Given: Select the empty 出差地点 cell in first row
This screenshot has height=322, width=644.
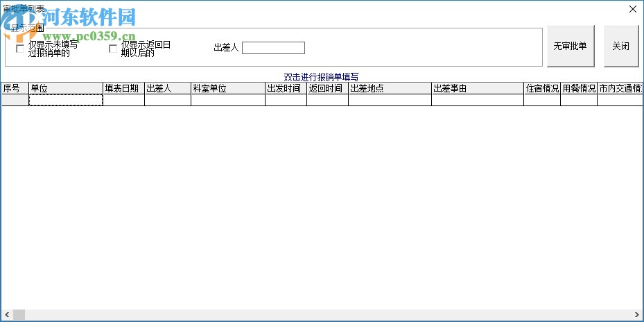Looking at the screenshot, I should click(x=390, y=100).
